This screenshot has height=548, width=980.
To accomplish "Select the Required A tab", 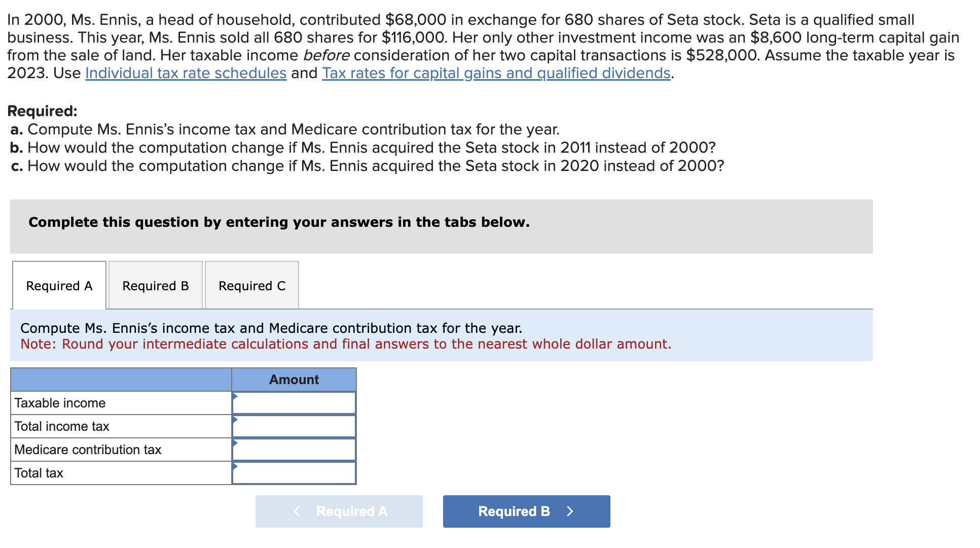I will [x=59, y=286].
